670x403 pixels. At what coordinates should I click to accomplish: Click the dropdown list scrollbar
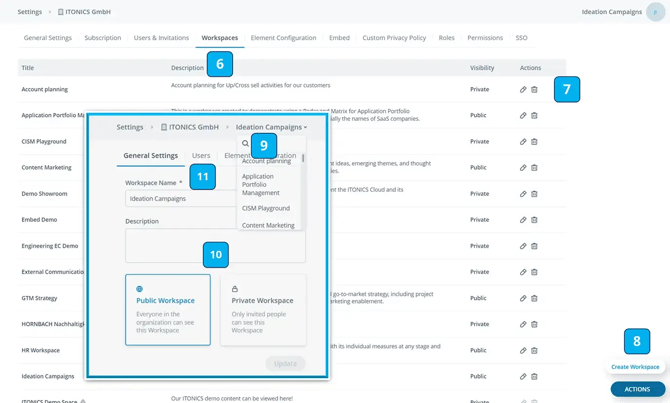coord(303,159)
